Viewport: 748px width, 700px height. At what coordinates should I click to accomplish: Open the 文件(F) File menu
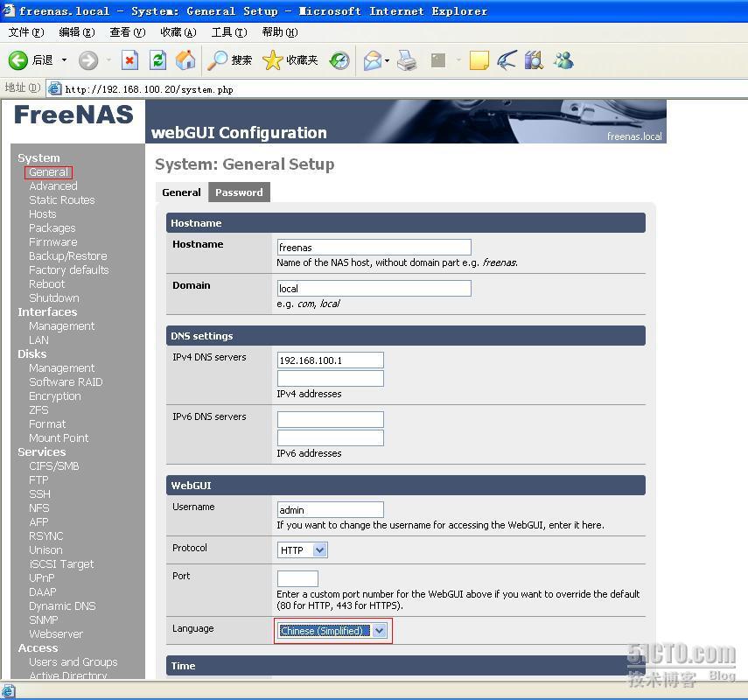click(26, 32)
